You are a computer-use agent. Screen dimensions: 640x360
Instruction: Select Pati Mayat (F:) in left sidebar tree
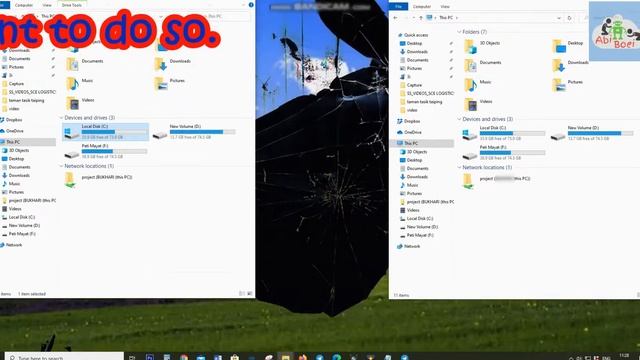point(19,234)
